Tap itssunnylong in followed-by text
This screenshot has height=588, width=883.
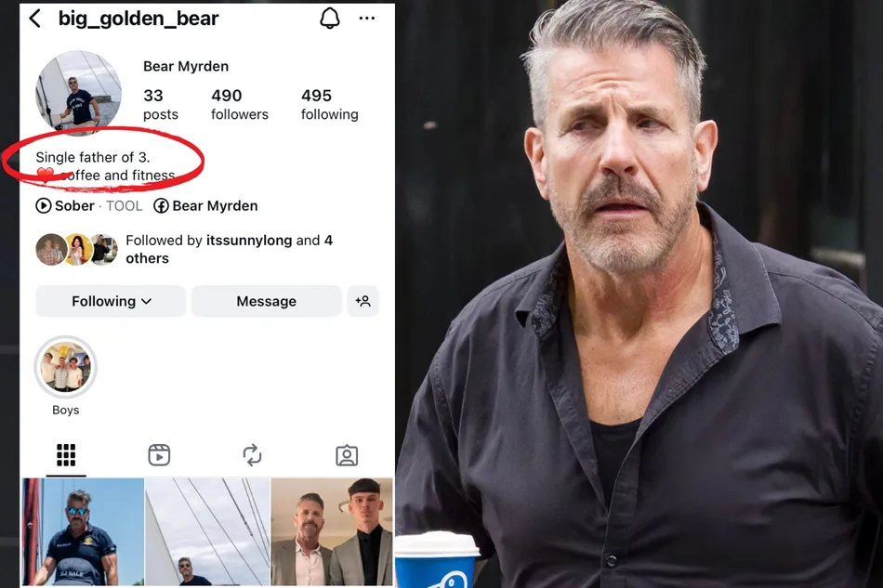pos(249,241)
